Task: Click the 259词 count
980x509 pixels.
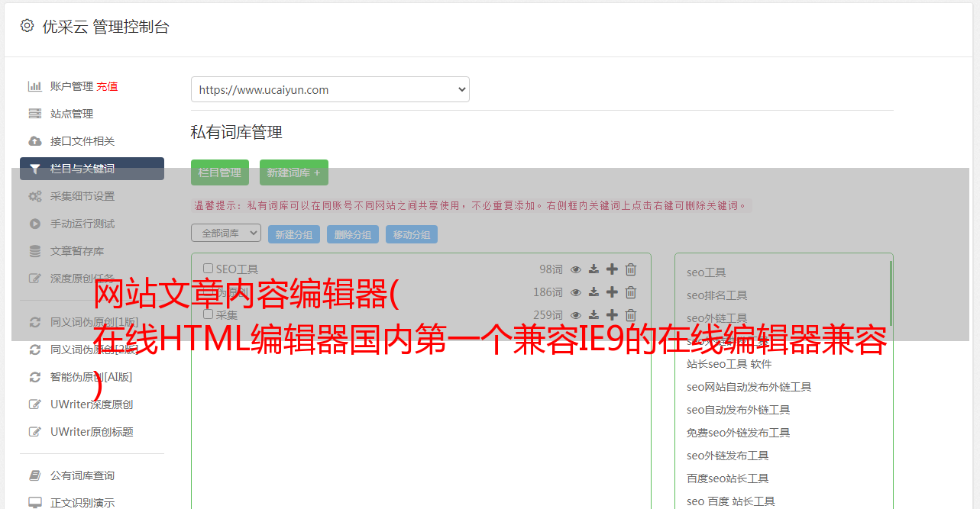Action: click(548, 315)
